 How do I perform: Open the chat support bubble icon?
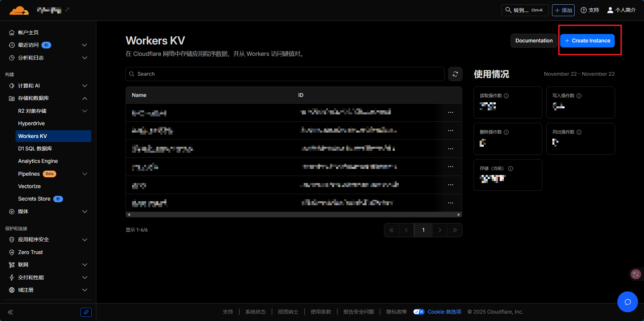click(x=627, y=302)
